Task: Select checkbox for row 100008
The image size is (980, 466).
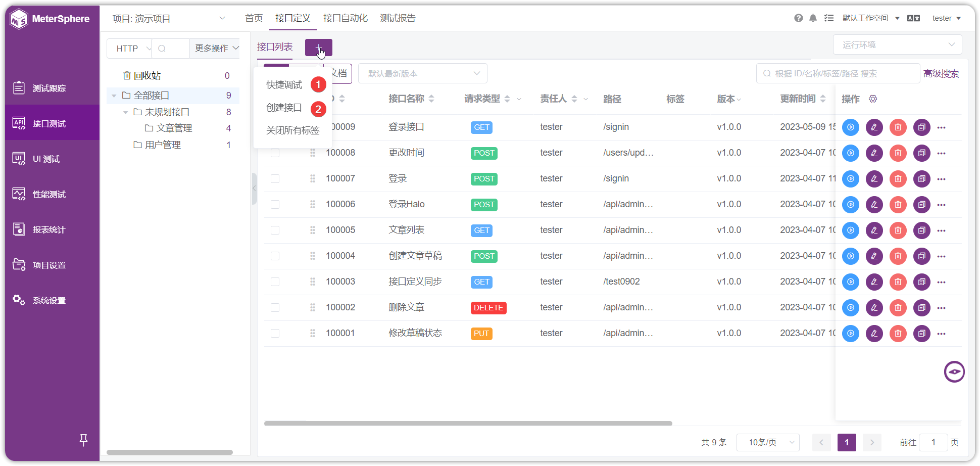Action: (275, 153)
